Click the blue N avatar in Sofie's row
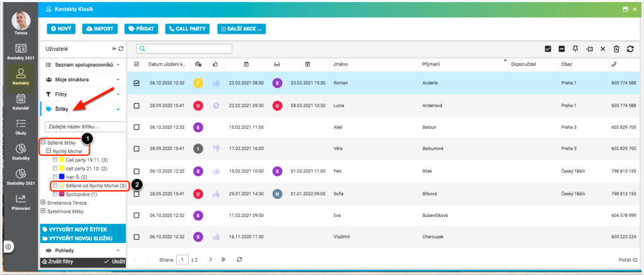644x275 pixels. 277,194
